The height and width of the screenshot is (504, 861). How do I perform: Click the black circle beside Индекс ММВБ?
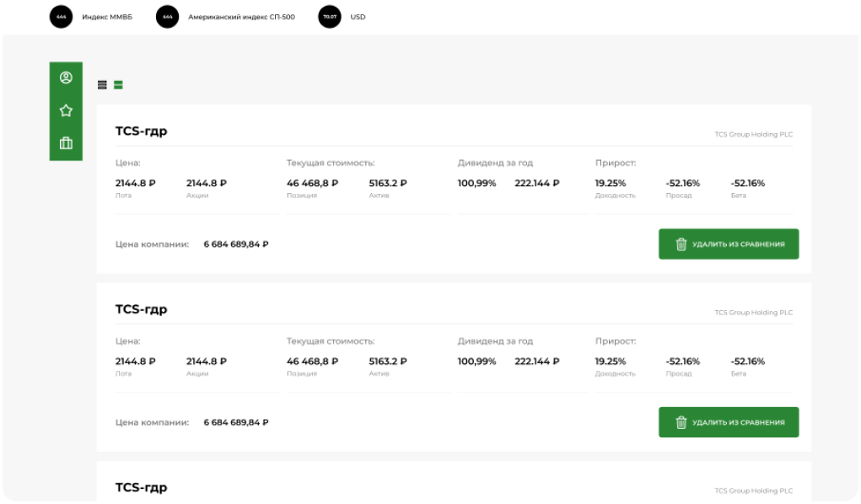(62, 17)
